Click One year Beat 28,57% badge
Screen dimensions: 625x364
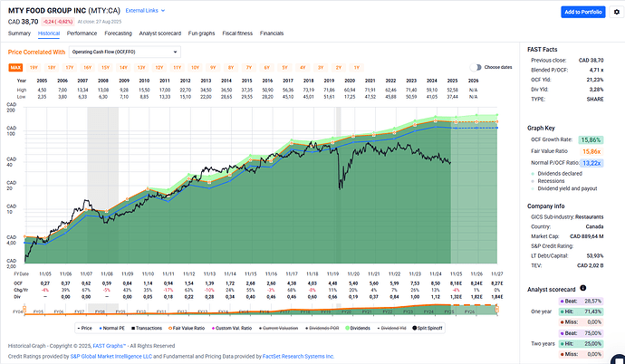tap(582, 302)
